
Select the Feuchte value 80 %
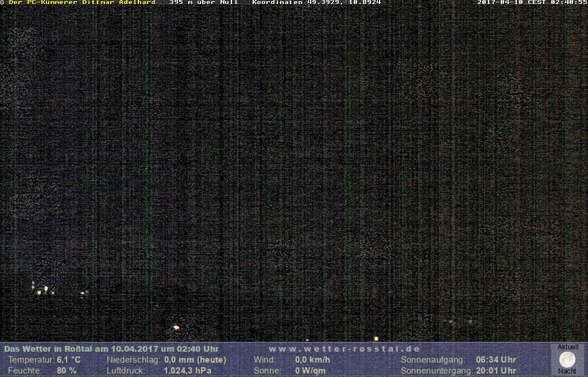point(67,371)
